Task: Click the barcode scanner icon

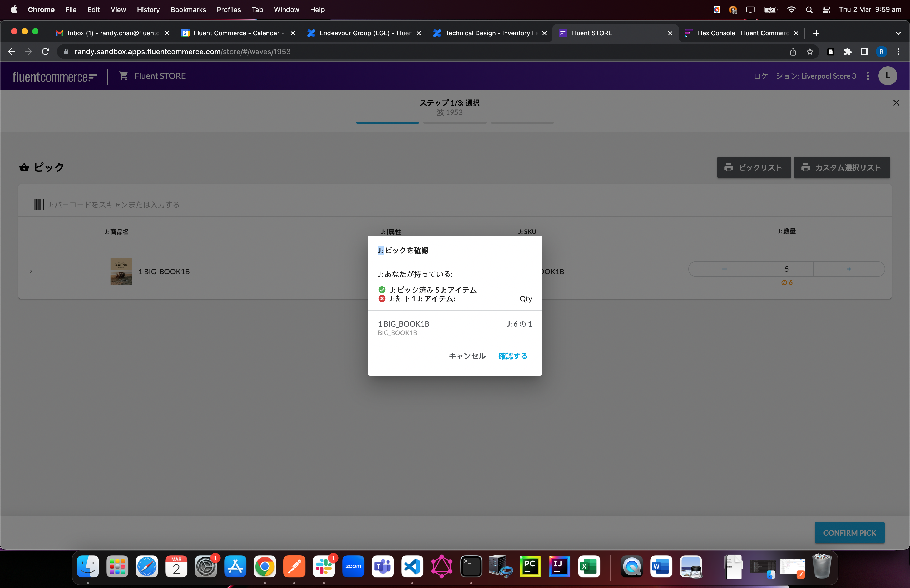Action: [x=36, y=205]
